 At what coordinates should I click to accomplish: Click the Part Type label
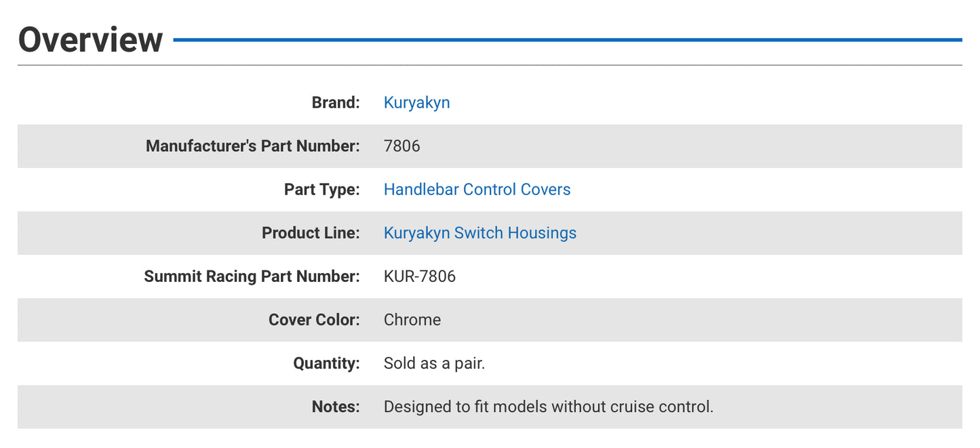click(x=321, y=189)
